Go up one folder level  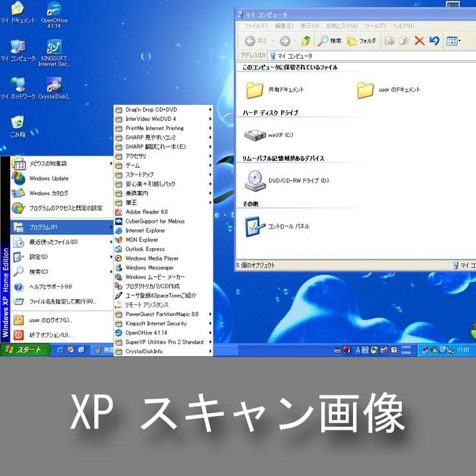click(x=305, y=41)
